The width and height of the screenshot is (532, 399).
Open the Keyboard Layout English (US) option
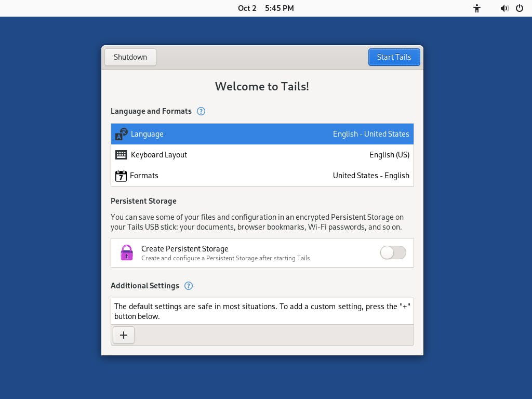[x=262, y=155]
